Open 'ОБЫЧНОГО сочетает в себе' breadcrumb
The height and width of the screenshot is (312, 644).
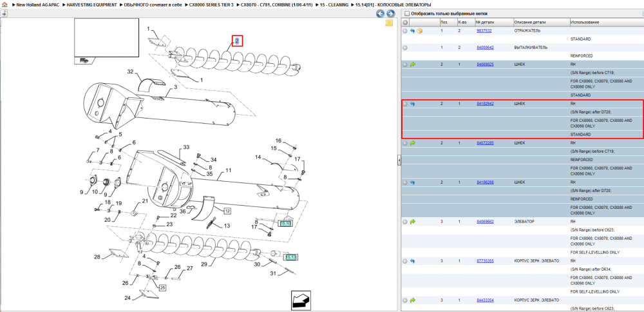pos(153,5)
